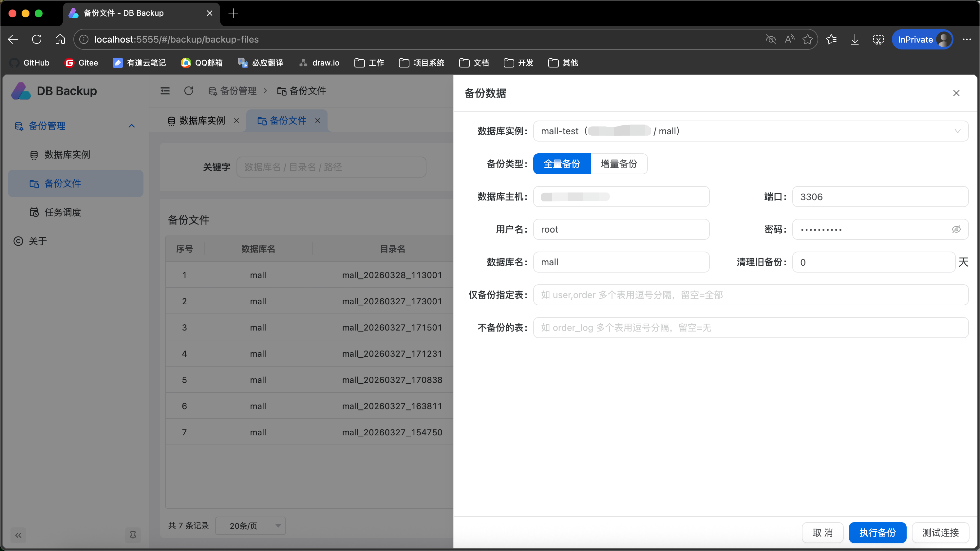Click the pin icon at sidebar bottom

(133, 535)
